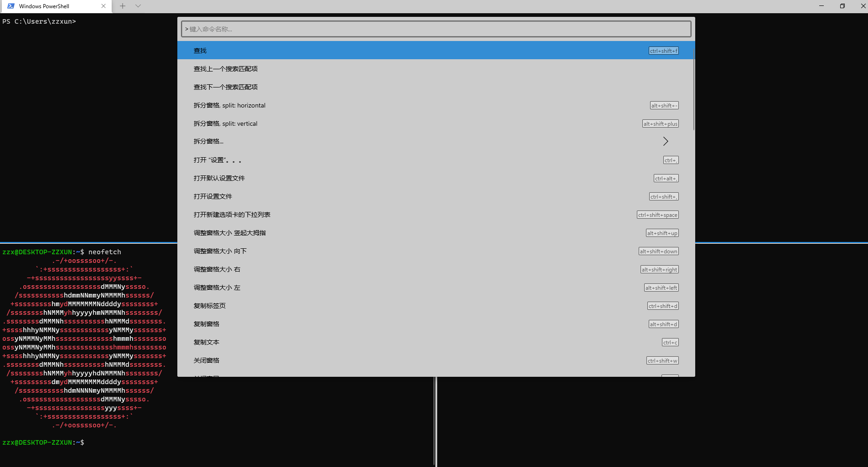Select 关闭窗格 command
The image size is (868, 467).
[436, 360]
